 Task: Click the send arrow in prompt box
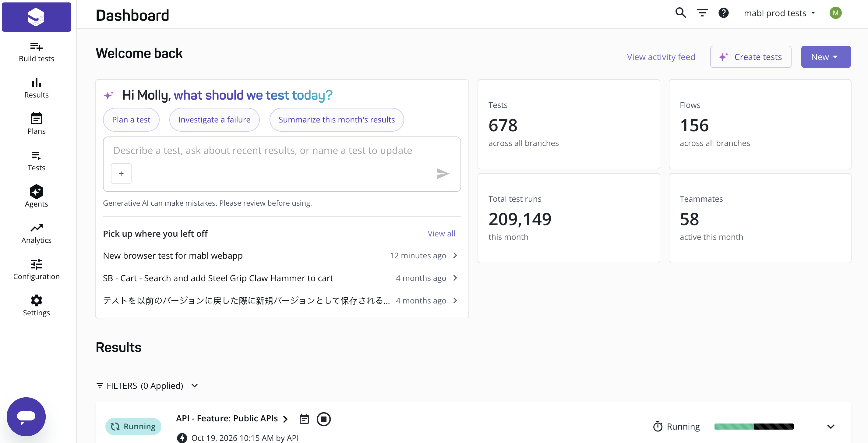[443, 174]
